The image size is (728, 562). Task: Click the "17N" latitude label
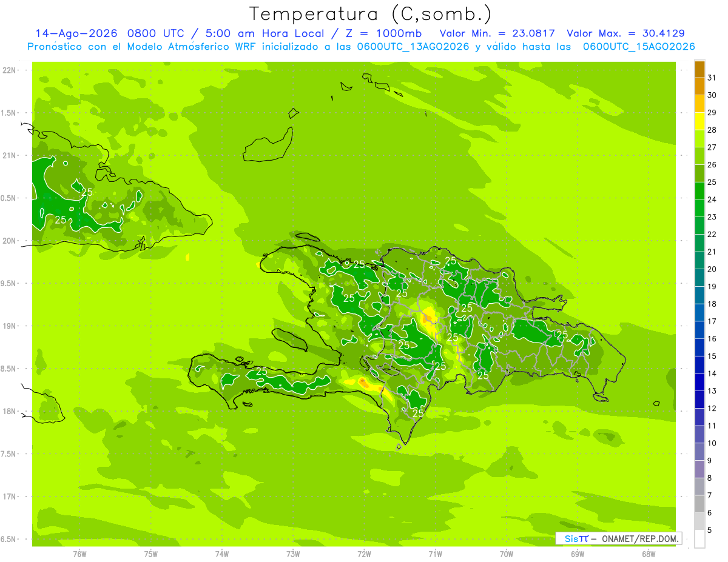10,497
